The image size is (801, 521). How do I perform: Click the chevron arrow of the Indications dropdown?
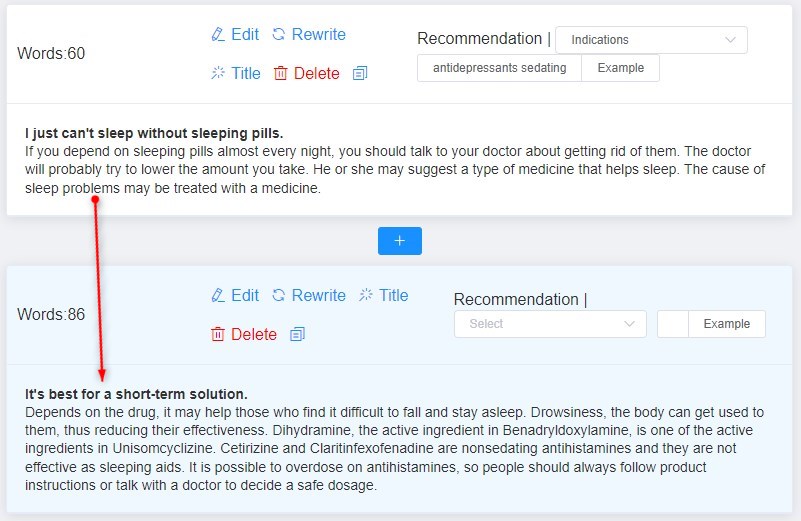pos(731,40)
